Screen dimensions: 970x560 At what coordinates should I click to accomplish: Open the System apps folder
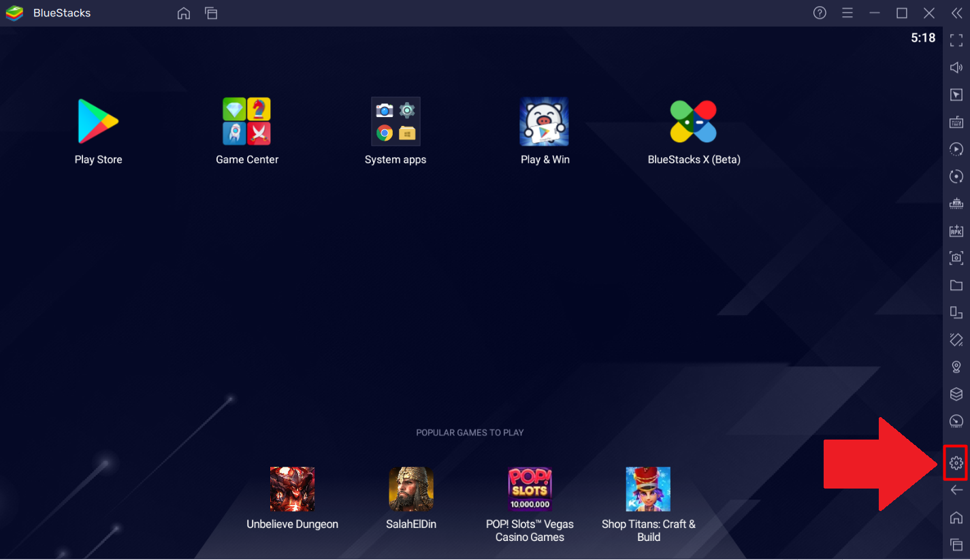click(x=395, y=121)
